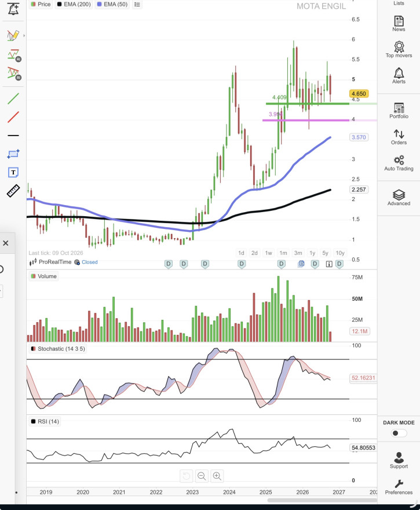This screenshot has height=510, width=420.
Task: Open the Alerts panel
Action: [x=399, y=76]
